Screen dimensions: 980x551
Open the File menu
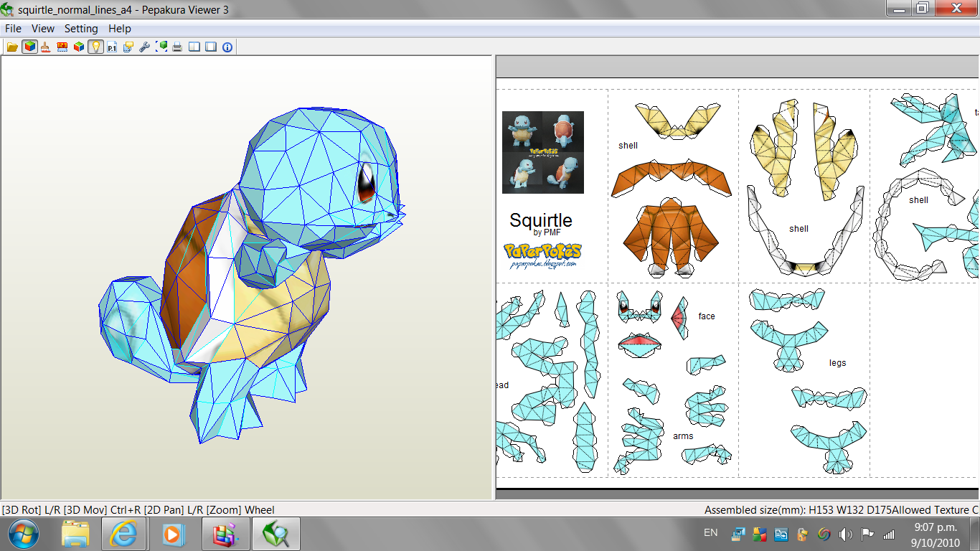[14, 29]
